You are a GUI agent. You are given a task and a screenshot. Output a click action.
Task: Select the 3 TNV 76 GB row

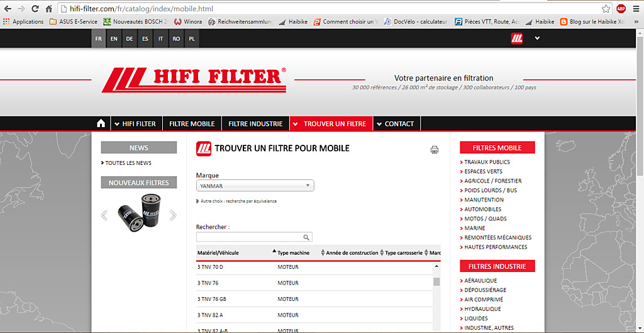click(314, 299)
